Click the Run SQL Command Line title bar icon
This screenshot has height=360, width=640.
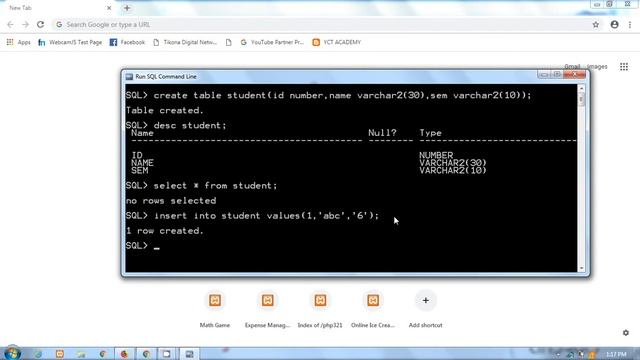pyautogui.click(x=129, y=76)
